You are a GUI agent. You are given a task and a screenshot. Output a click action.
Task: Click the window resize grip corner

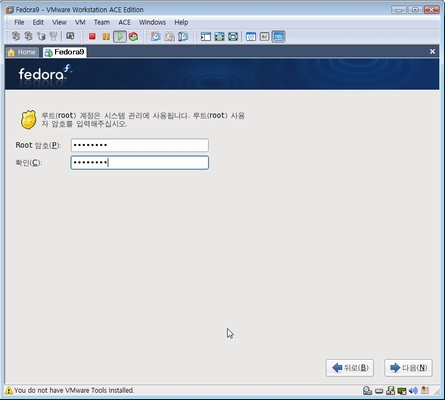click(x=436, y=391)
